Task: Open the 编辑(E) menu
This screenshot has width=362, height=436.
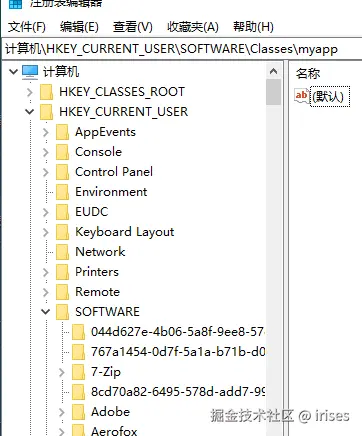Action: click(x=79, y=27)
